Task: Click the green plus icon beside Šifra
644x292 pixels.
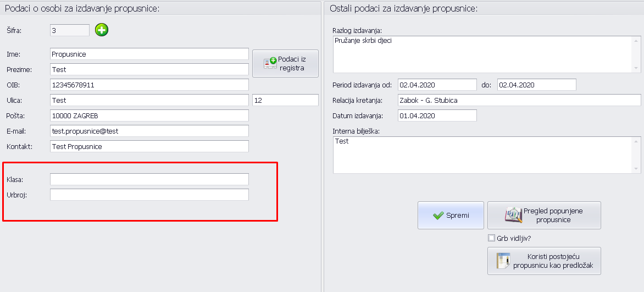Action: [x=102, y=30]
